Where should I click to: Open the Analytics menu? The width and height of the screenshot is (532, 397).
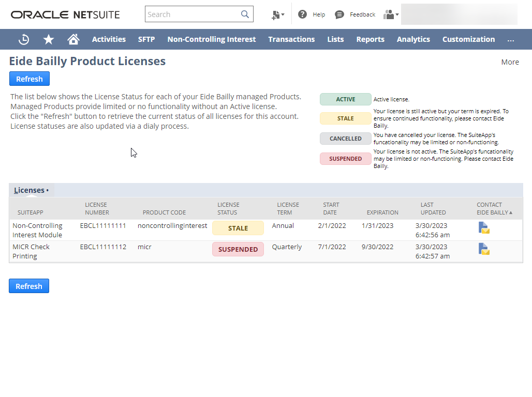click(x=413, y=39)
